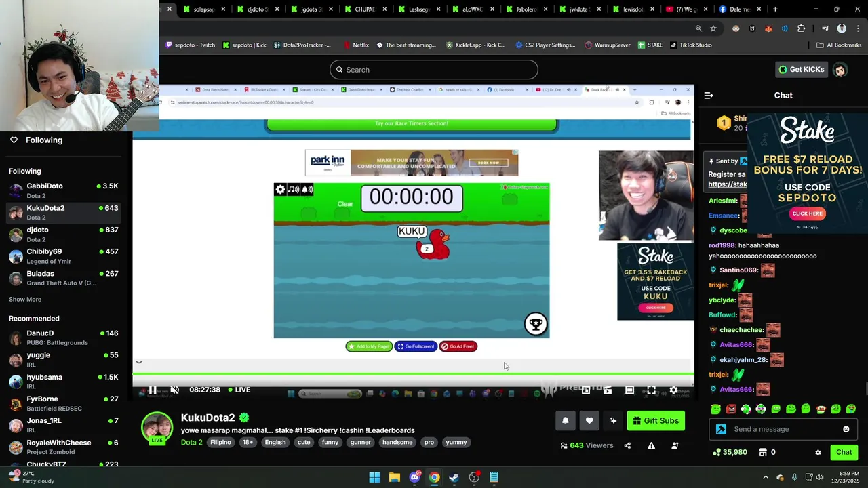
Task: Bookmark this page with star icon
Action: tap(713, 28)
